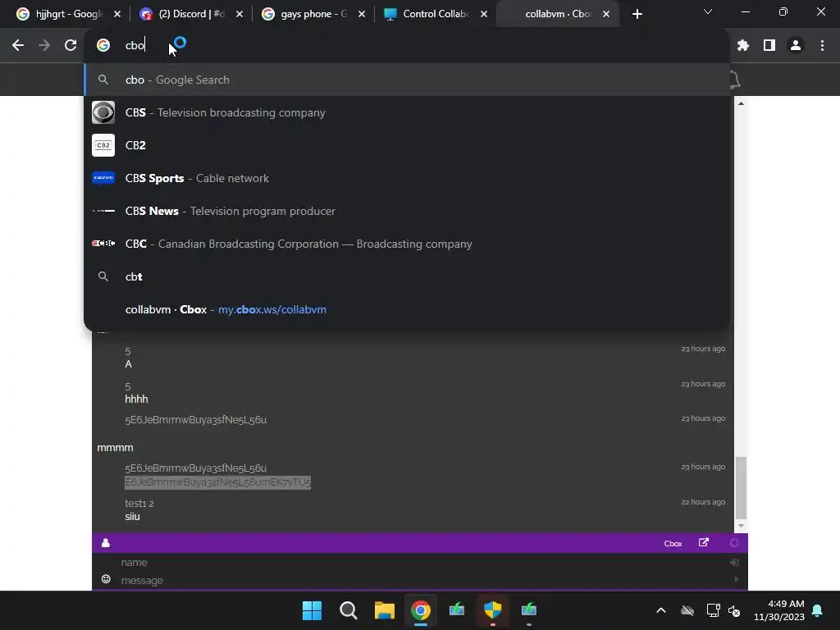Switch to the hjjhgrt Google tab

pos(67,15)
